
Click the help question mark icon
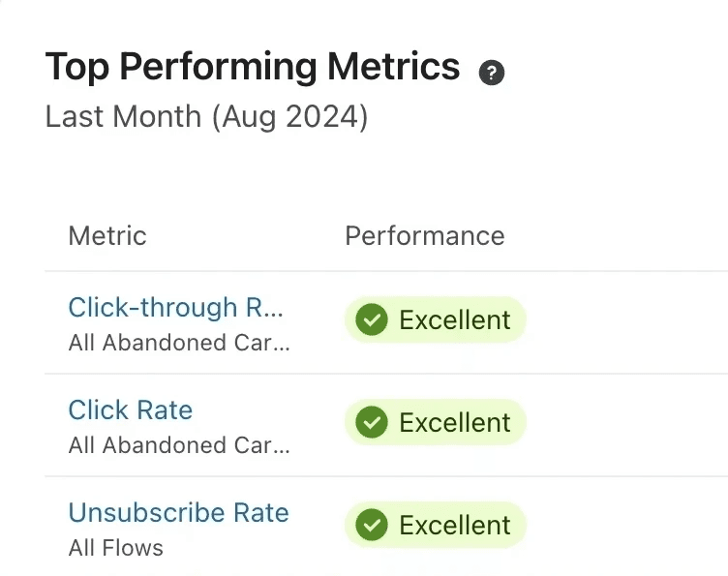(x=492, y=72)
